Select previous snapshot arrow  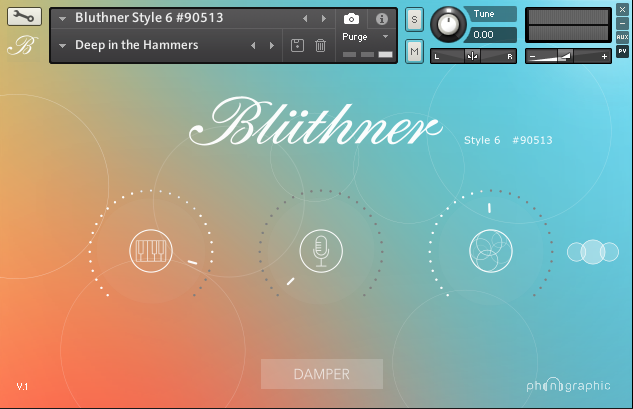253,46
